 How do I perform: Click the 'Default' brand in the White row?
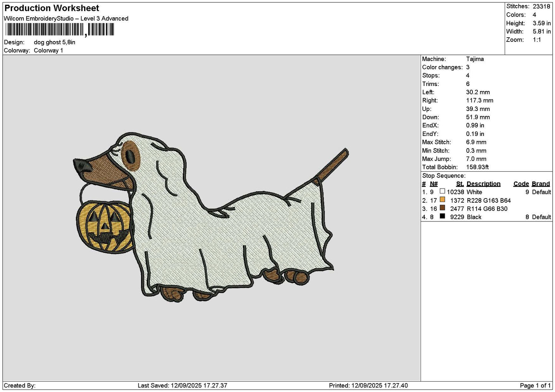[541, 192]
